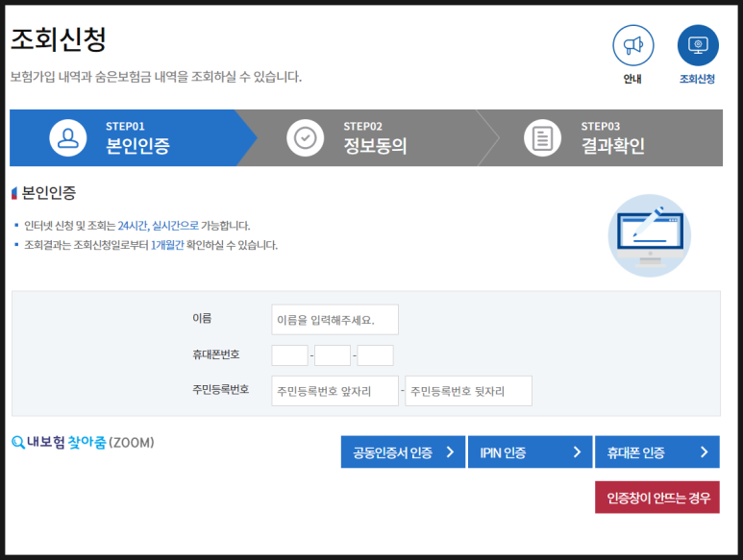743x560 pixels.
Task: Click the 인증창이 안뜨는 경우 button
Action: coord(657,498)
